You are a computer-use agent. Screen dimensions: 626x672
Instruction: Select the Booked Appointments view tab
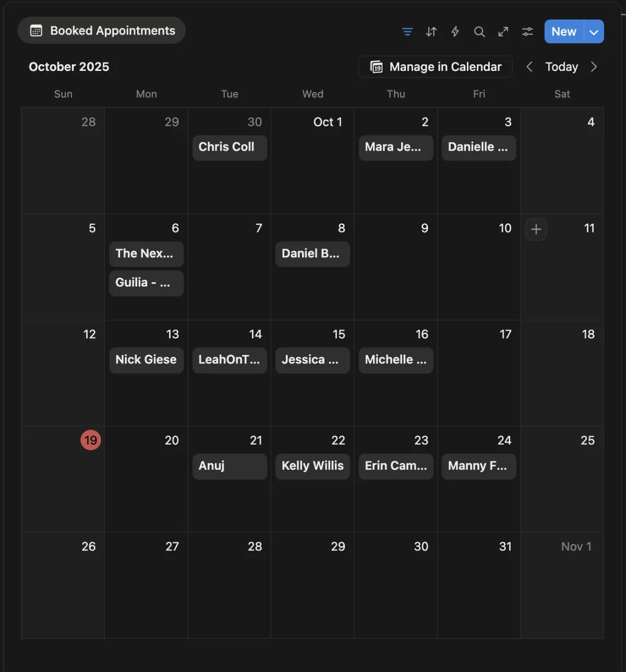click(x=102, y=31)
